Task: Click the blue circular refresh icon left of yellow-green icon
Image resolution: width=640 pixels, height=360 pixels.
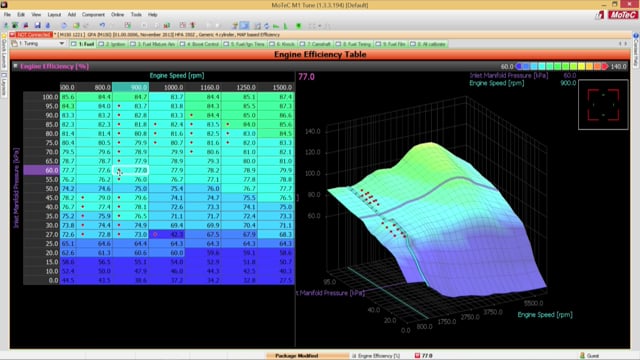Action: pyautogui.click(x=64, y=25)
